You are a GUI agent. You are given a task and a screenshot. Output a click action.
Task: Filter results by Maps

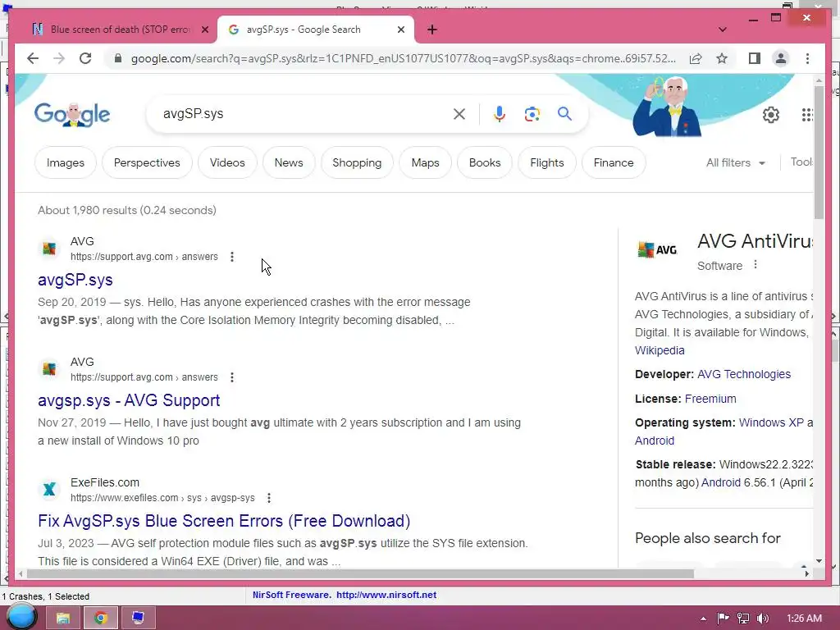coord(426,162)
